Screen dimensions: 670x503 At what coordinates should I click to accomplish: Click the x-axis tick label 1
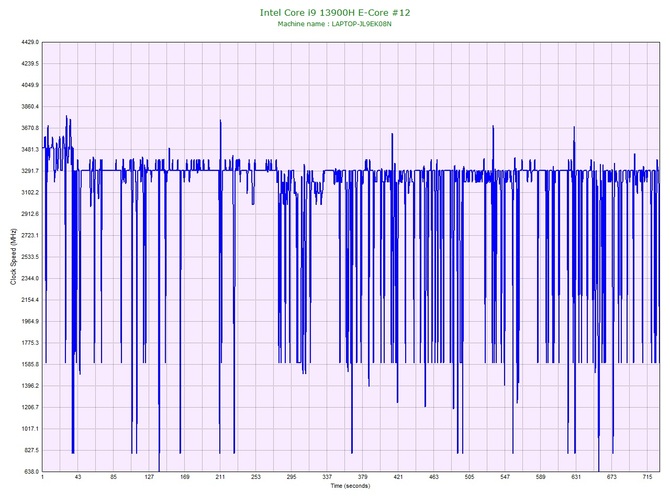(x=42, y=477)
